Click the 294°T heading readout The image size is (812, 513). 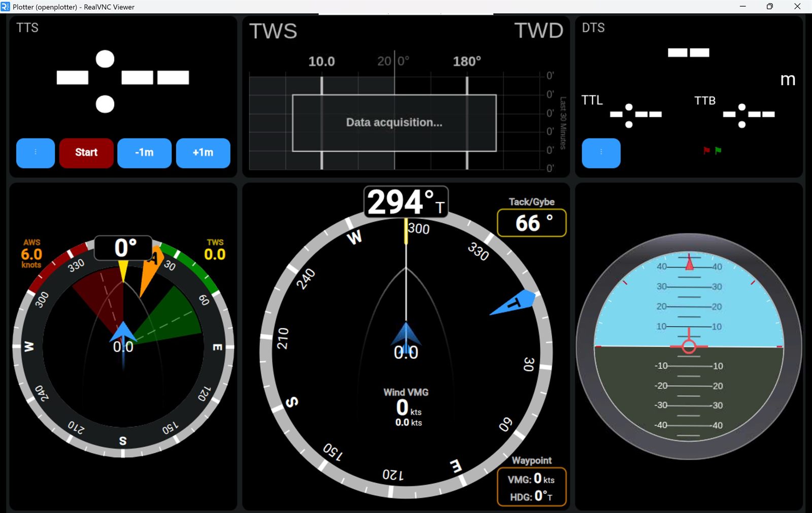405,202
